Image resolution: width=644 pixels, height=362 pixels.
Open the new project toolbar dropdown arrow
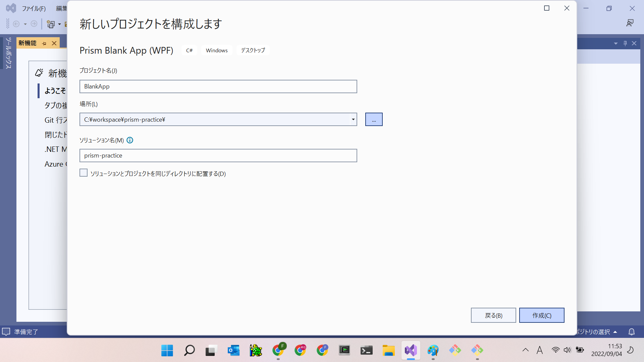point(59,24)
